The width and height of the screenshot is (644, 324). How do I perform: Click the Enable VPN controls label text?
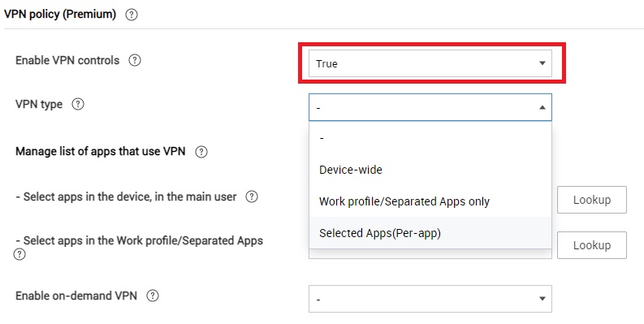pos(67,60)
